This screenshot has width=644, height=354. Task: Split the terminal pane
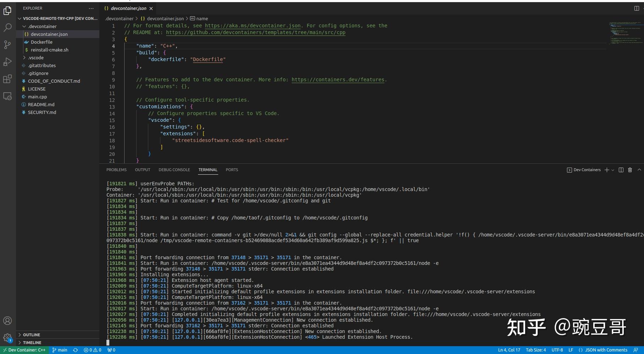(621, 170)
